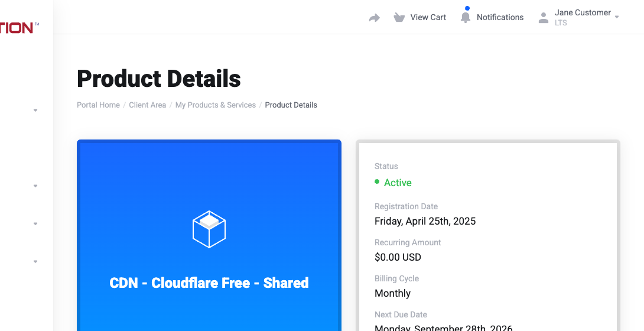Open the Jane Customer account menu

(x=583, y=13)
